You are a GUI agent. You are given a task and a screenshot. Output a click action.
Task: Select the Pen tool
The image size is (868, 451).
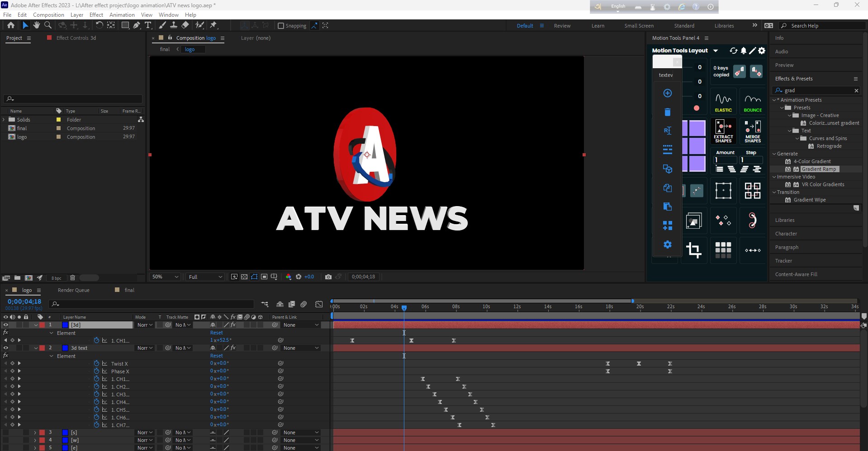pos(137,25)
